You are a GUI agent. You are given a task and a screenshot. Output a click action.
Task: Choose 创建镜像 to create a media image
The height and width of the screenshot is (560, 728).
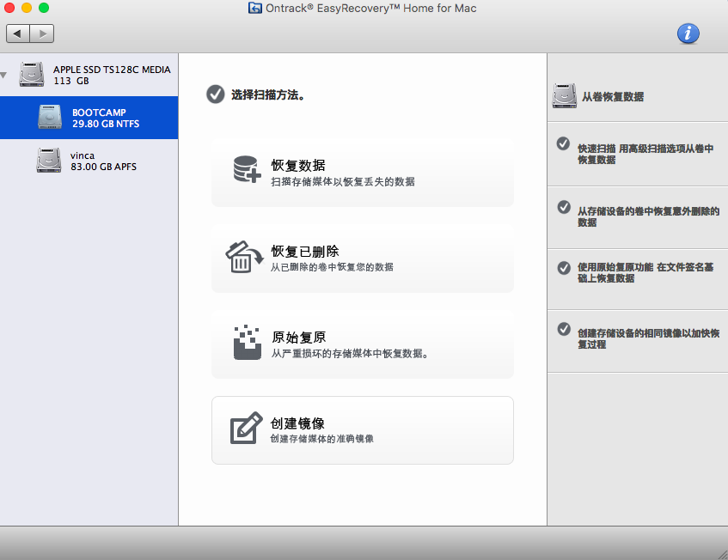[x=362, y=429]
